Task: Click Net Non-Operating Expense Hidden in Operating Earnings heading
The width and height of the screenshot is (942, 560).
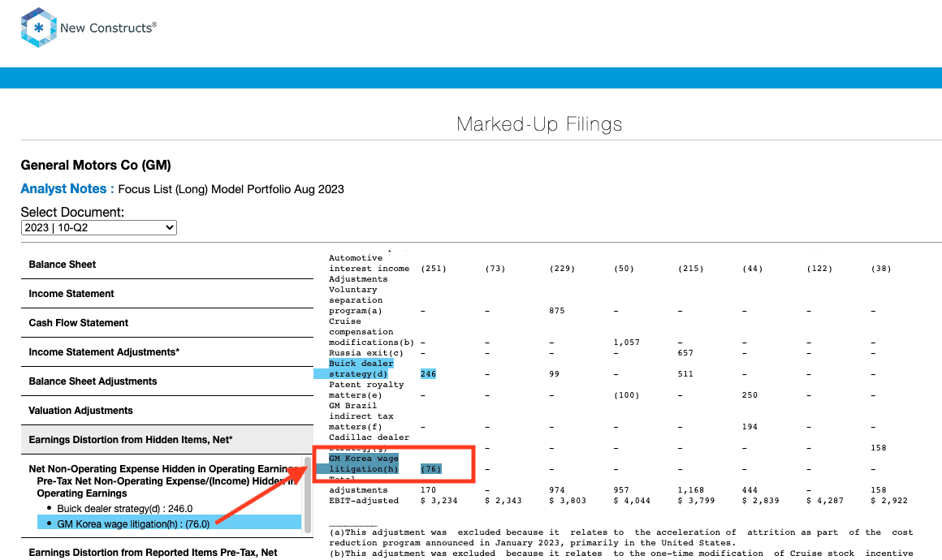Action: (x=162, y=469)
